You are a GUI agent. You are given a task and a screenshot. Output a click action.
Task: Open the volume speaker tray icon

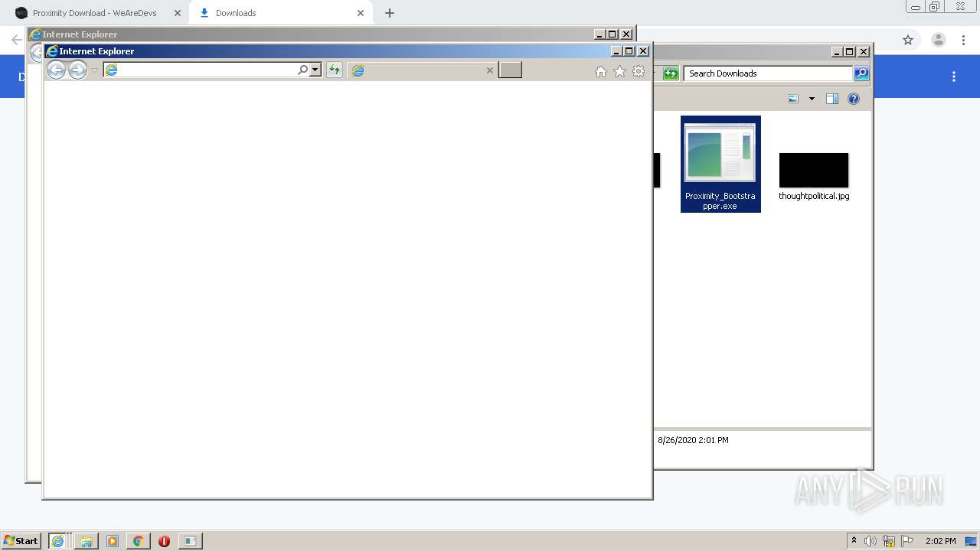pos(871,541)
